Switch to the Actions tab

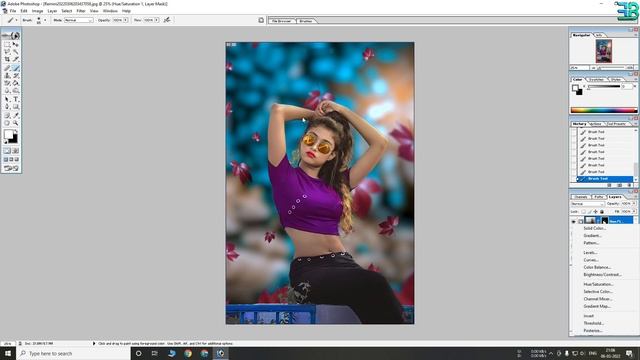pyautogui.click(x=596, y=124)
